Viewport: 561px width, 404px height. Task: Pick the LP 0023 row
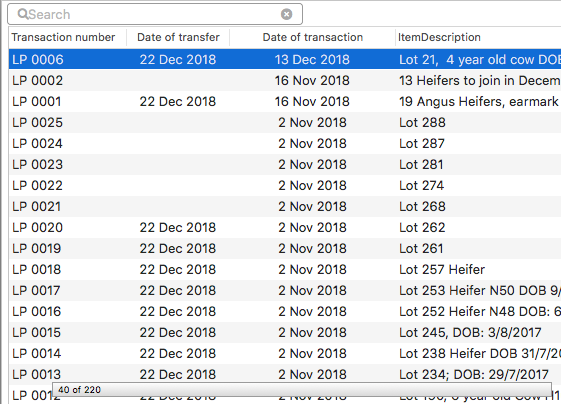click(285, 165)
